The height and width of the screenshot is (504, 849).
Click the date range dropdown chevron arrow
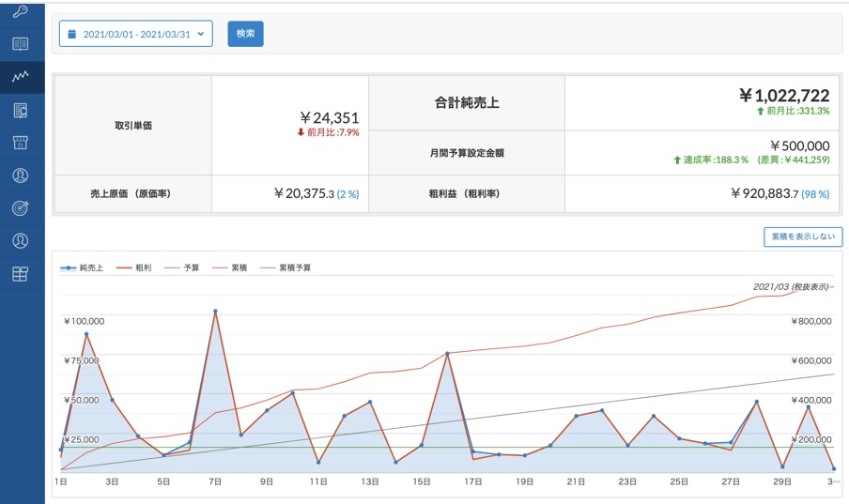200,34
